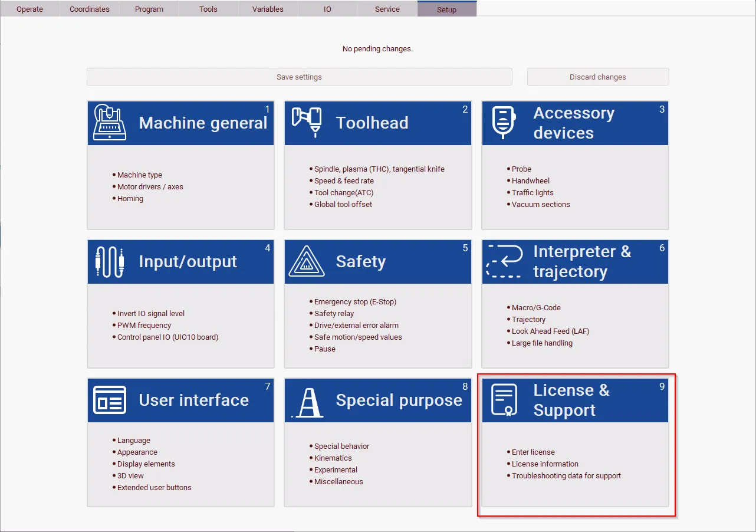Screen dimensions: 756x532
Task: Click the Tool change(ATC) entry
Action: [344, 192]
